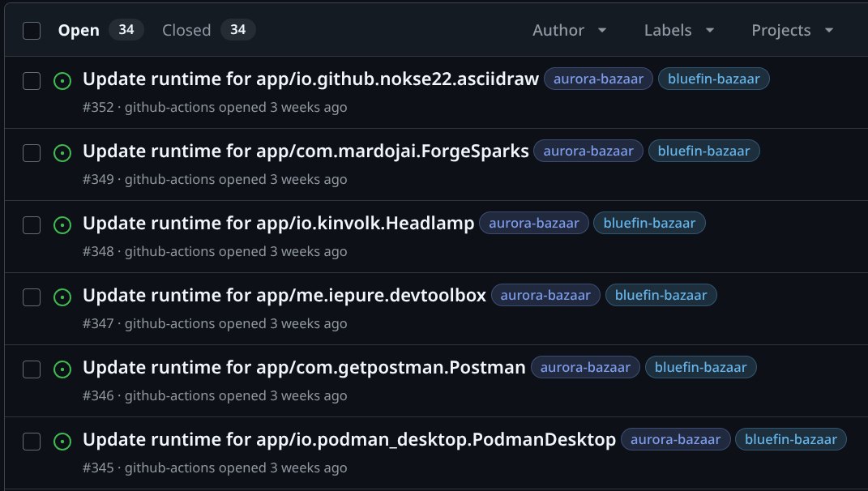Open the Labels filter dropdown
The height and width of the screenshot is (491, 868).
(679, 30)
